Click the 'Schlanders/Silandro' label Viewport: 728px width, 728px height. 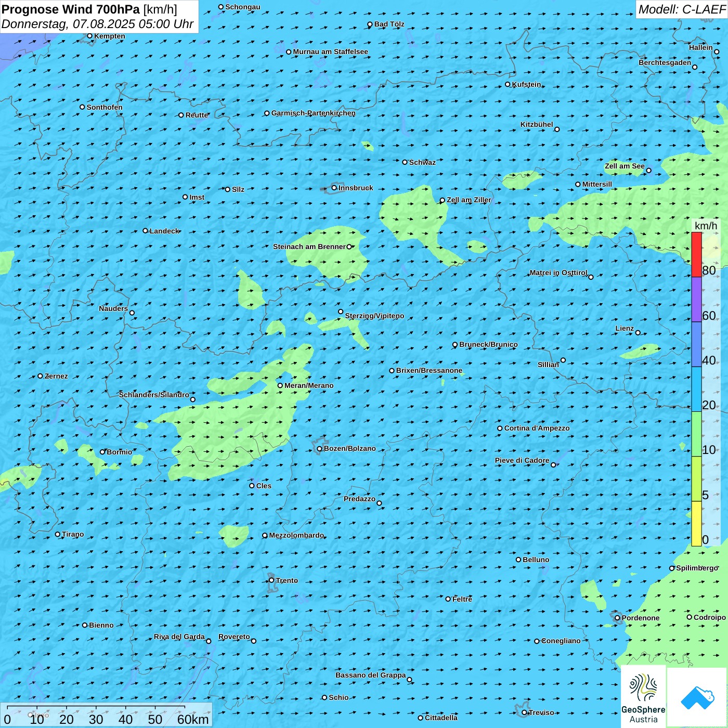154,395
